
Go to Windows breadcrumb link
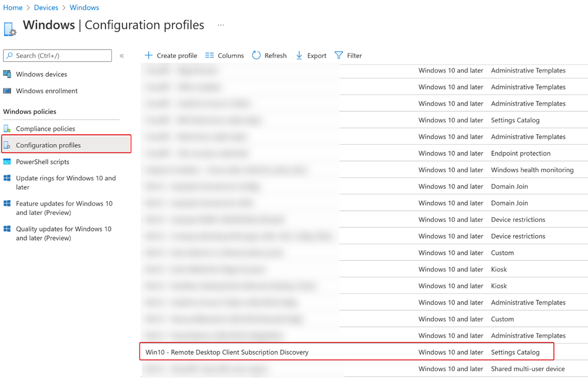click(84, 8)
